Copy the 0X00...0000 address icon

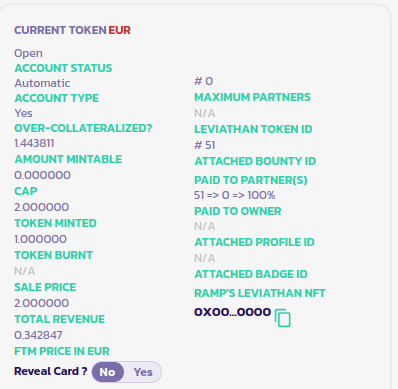pyautogui.click(x=283, y=318)
